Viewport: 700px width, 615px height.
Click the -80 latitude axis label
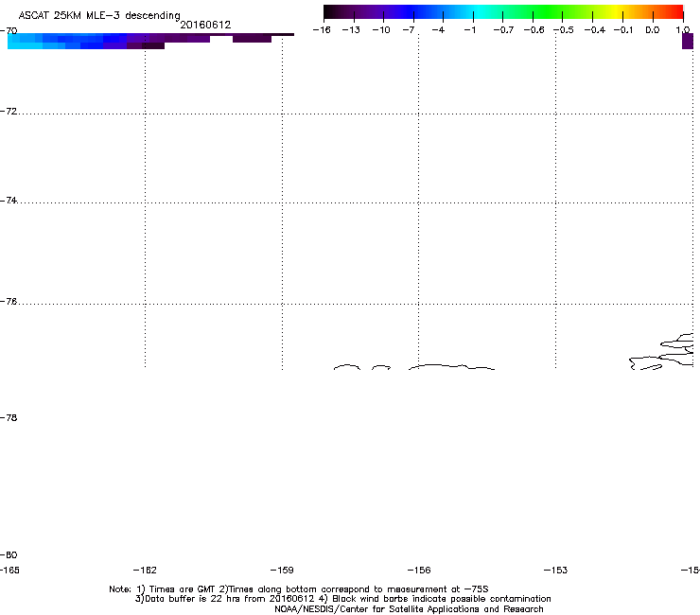click(x=9, y=555)
